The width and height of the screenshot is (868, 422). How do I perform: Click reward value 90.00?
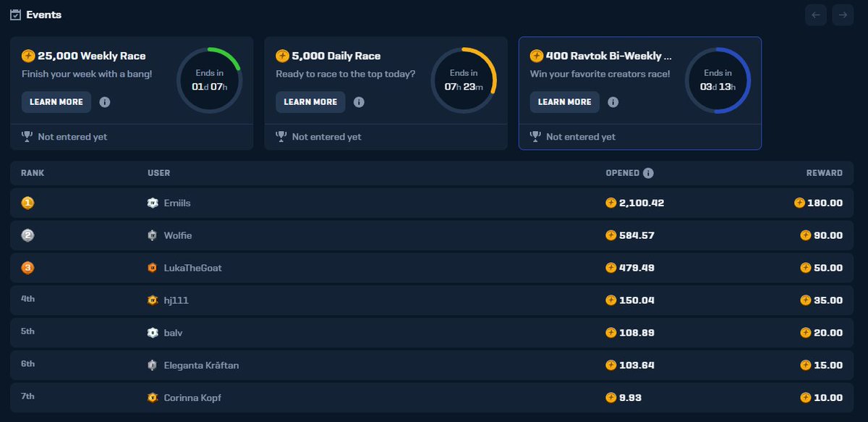(x=829, y=235)
